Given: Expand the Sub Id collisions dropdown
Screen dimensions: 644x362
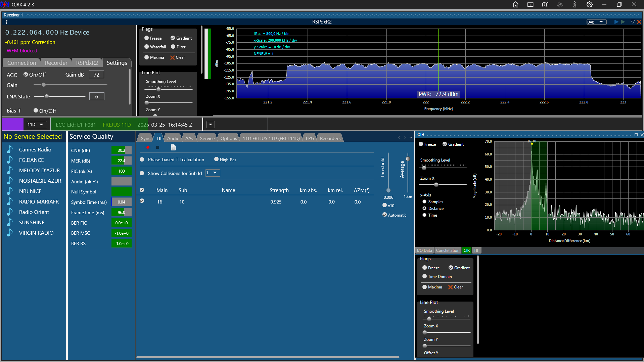Looking at the screenshot, I should tap(213, 173).
